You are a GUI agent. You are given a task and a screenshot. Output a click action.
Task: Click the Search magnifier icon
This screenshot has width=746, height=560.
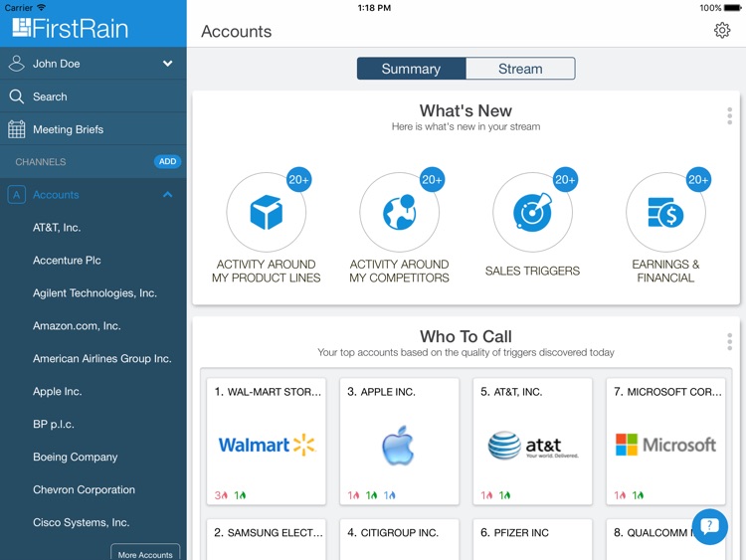click(x=16, y=96)
